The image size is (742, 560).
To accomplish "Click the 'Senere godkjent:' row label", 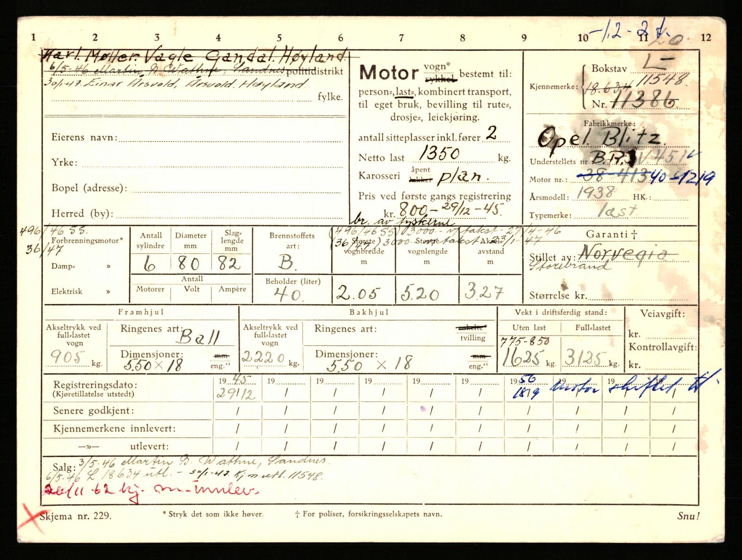I will 94,411.
